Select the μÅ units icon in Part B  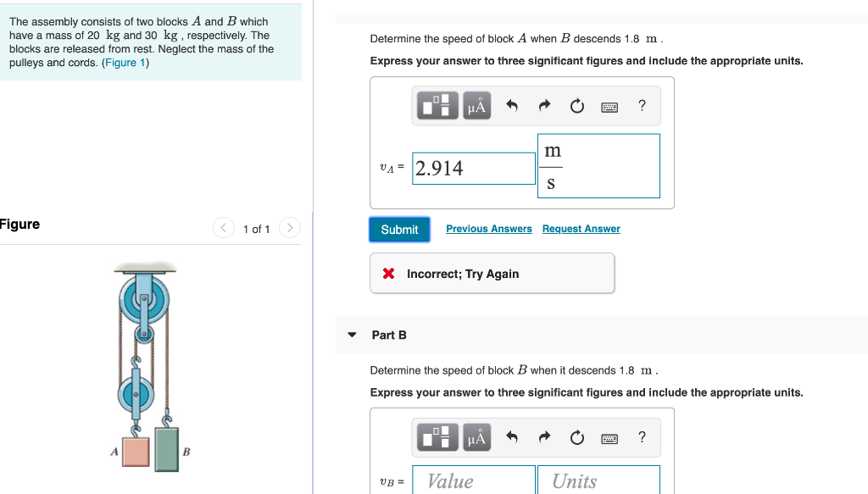(x=476, y=437)
